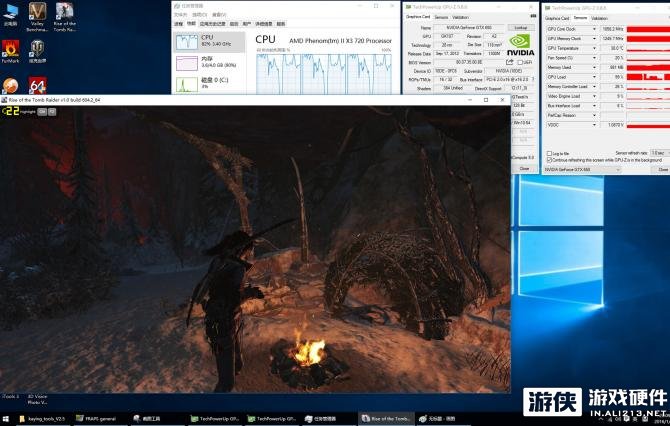Expand the PerfCap Reason sensor dropdown

click(x=594, y=115)
